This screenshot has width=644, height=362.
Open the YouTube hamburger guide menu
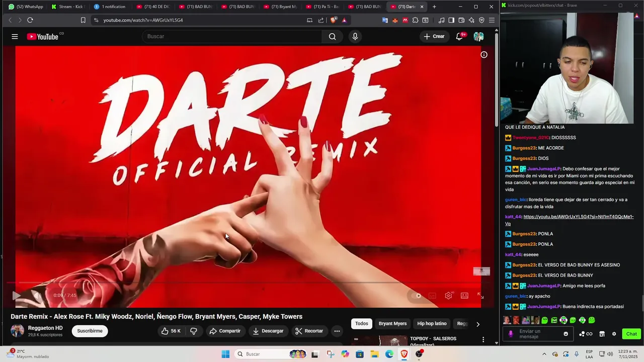(15, 36)
